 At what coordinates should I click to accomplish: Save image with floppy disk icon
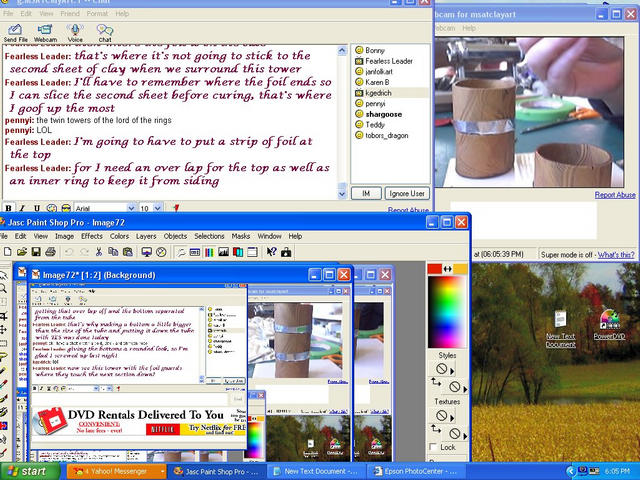click(36, 252)
